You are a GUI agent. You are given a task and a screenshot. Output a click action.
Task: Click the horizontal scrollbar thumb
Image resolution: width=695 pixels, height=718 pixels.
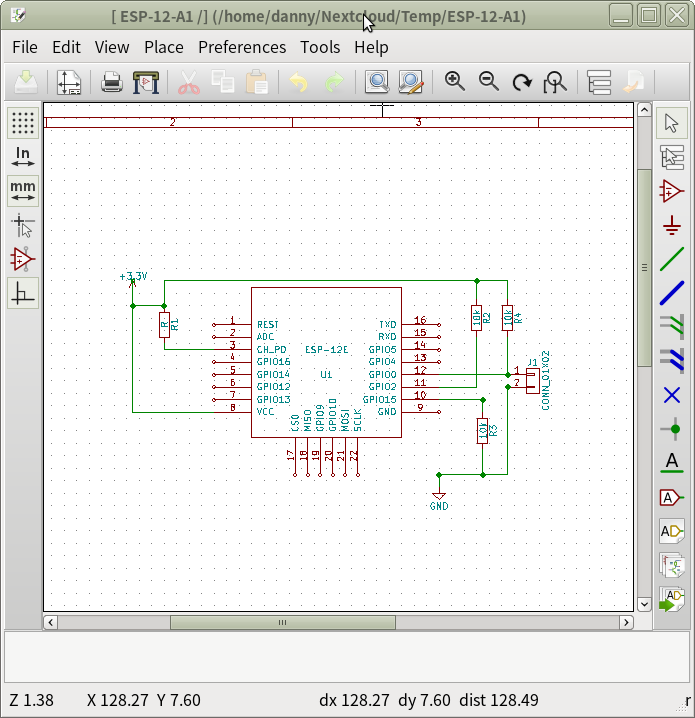tap(282, 622)
